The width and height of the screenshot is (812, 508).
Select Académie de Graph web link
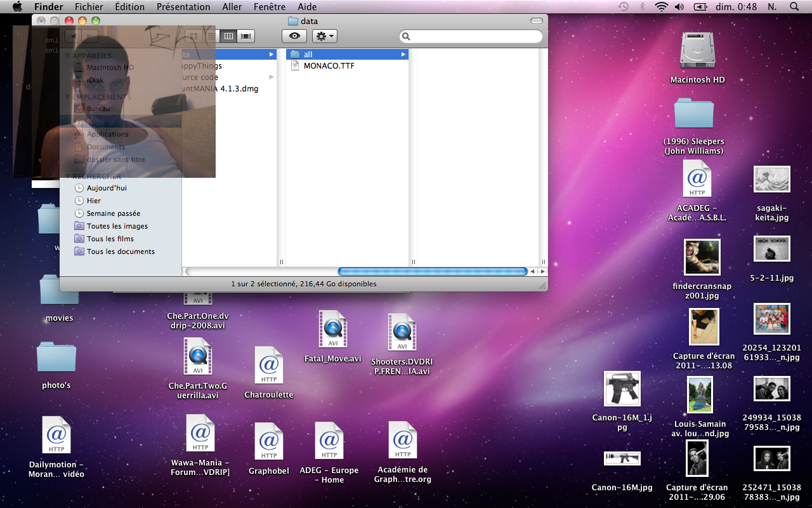[x=402, y=440]
